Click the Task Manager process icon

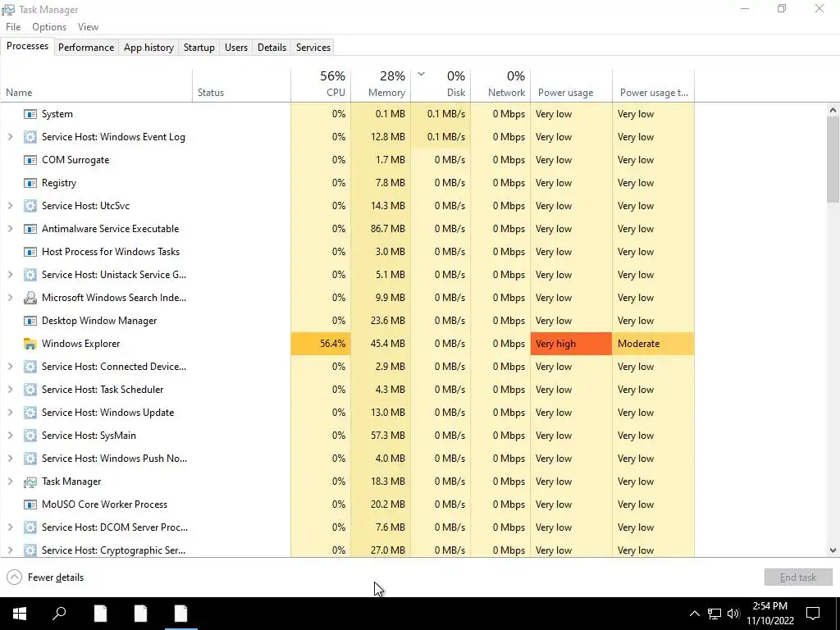(30, 482)
